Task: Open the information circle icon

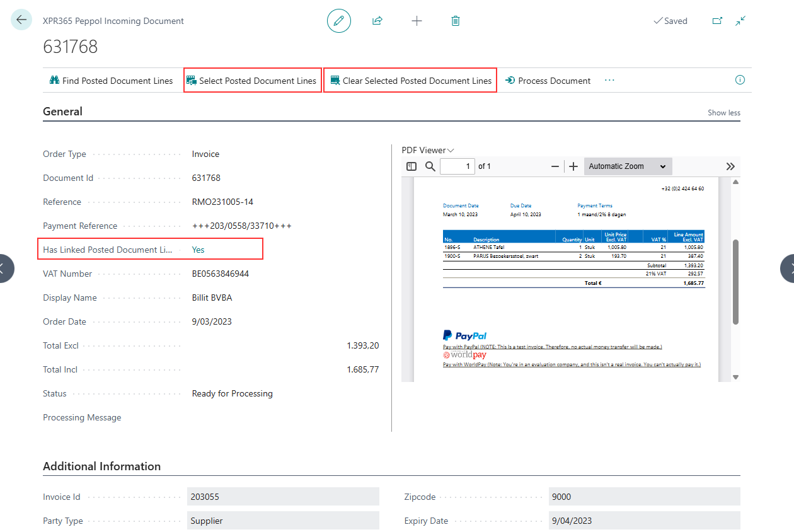Action: coord(740,80)
